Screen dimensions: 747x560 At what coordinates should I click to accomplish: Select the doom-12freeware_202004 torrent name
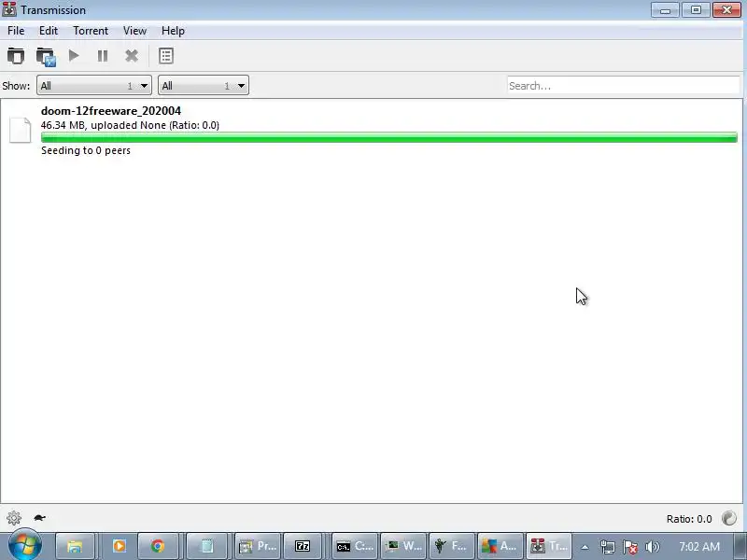click(x=111, y=111)
